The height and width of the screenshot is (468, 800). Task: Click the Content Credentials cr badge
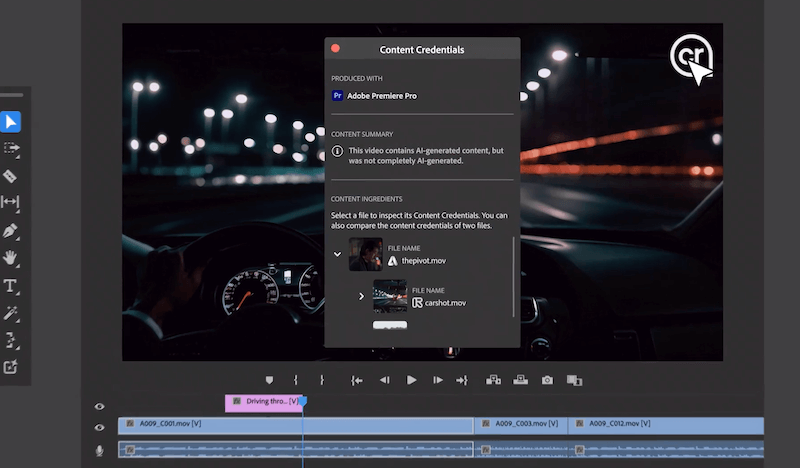(691, 56)
